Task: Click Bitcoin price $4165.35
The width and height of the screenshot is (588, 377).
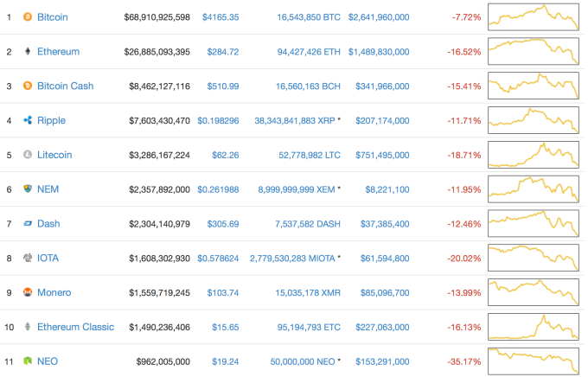Action: click(220, 17)
